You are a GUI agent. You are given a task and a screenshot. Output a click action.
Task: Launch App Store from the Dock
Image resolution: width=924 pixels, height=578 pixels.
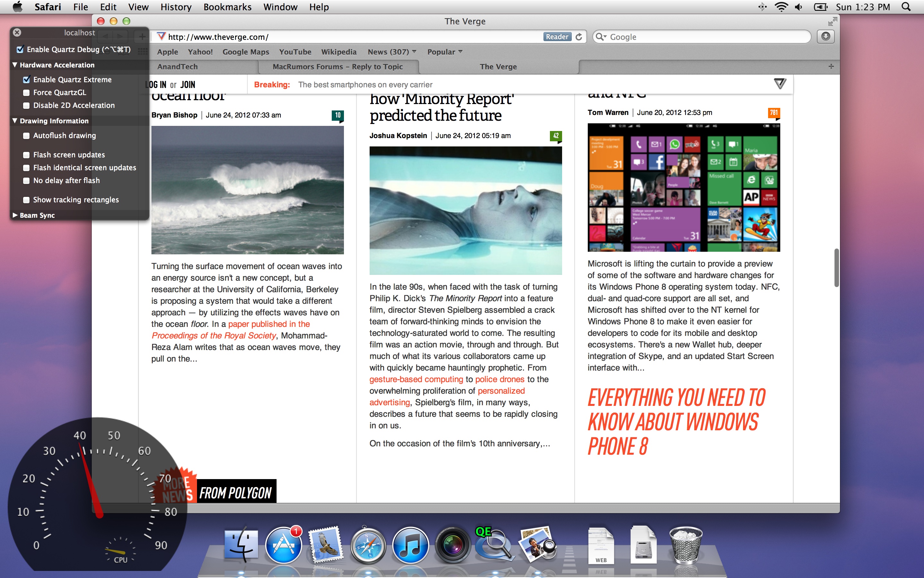coord(283,546)
